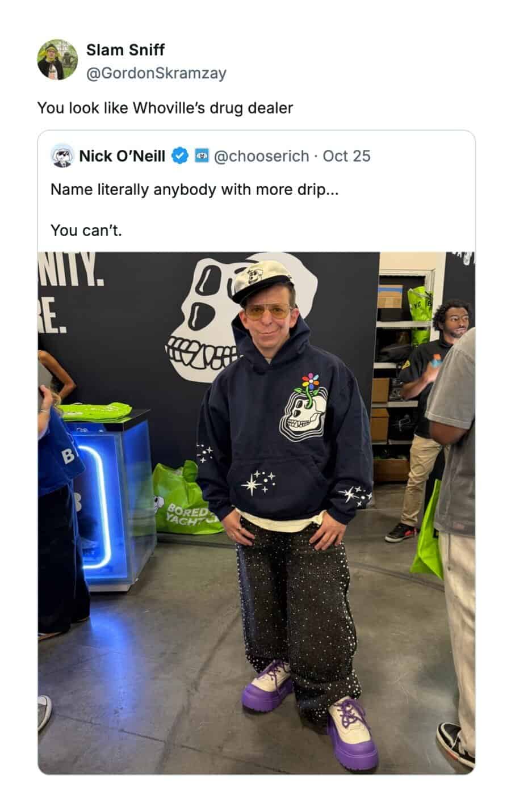
Task: Click the "You can't." line
Action: tap(86, 230)
